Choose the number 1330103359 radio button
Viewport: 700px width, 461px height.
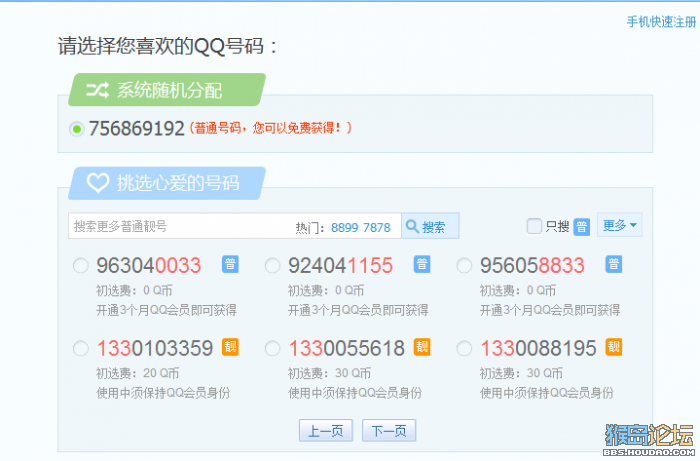pyautogui.click(x=81, y=348)
